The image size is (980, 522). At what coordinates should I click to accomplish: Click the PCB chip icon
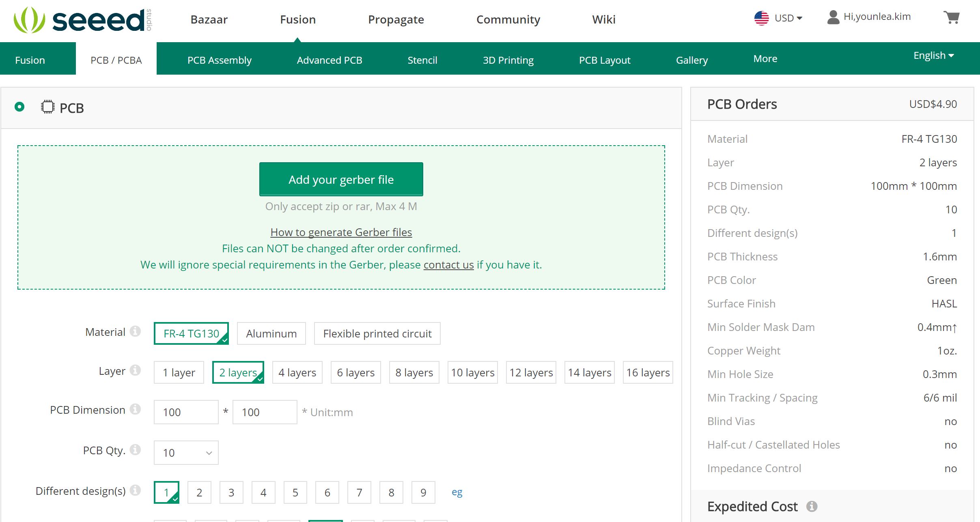pyautogui.click(x=47, y=107)
